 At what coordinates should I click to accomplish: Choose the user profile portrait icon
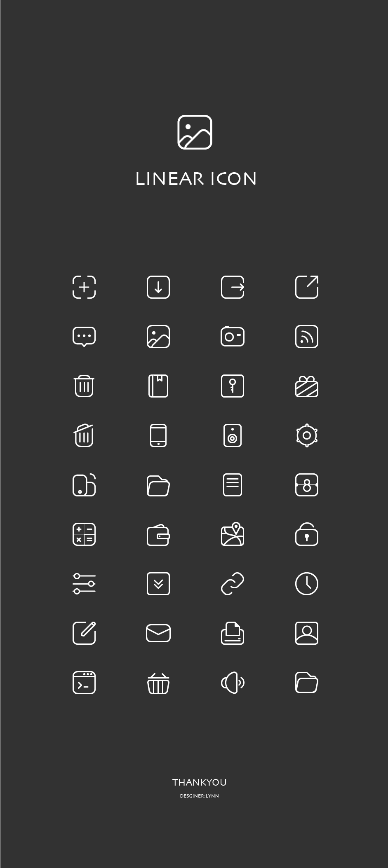307,633
